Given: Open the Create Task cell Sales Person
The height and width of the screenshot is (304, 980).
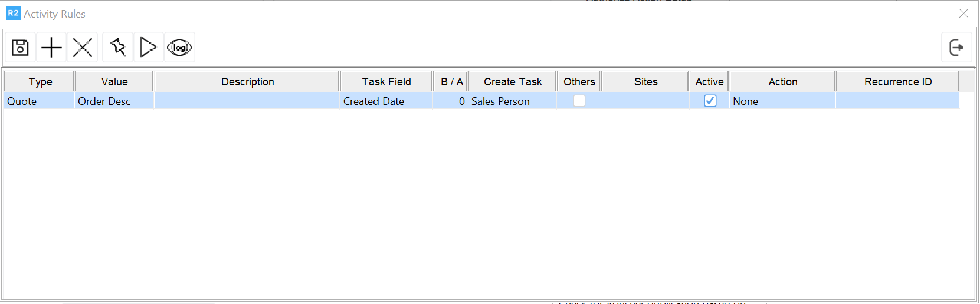Looking at the screenshot, I should click(x=512, y=101).
